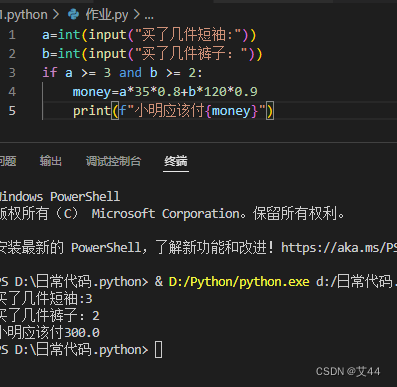This screenshot has height=387, width=397.
Task: Focus the terminal cursor at the last prompt
Action: point(158,350)
